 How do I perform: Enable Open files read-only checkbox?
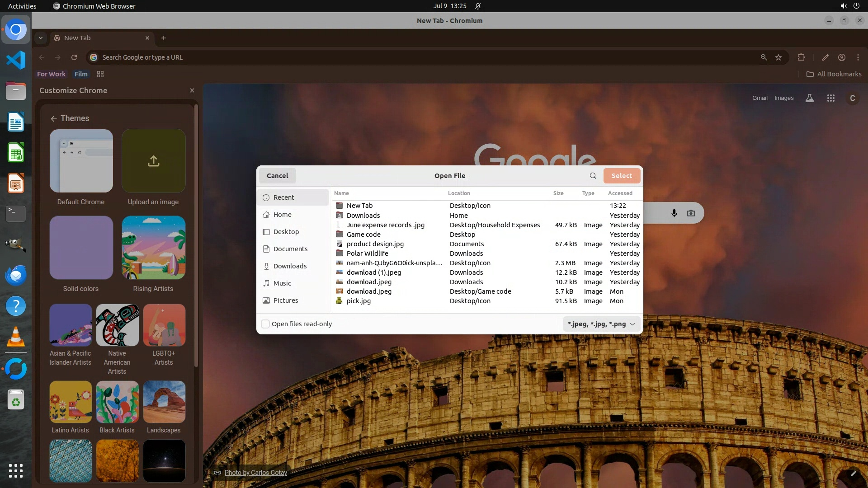(266, 324)
